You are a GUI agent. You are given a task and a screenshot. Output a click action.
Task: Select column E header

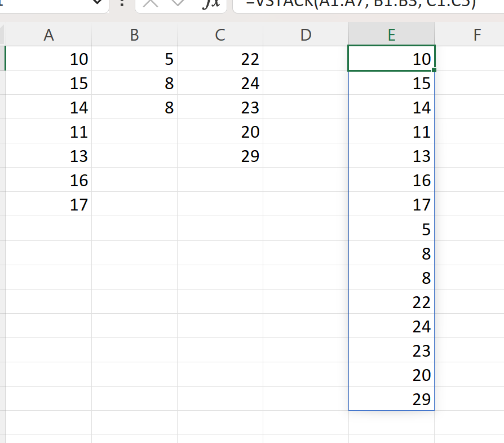click(x=391, y=34)
